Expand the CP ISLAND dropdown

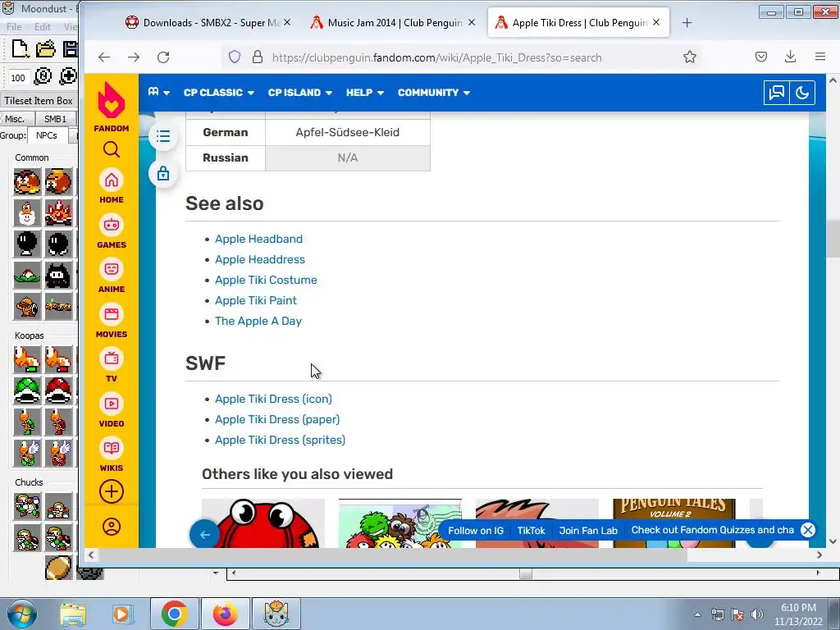pos(300,93)
